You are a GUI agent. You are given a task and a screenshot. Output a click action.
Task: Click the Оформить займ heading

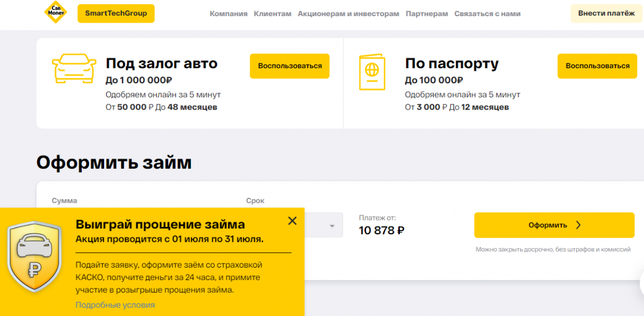[x=114, y=162]
